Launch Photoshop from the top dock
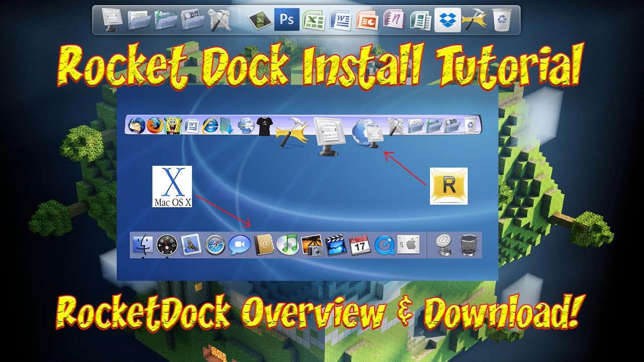 (x=287, y=20)
